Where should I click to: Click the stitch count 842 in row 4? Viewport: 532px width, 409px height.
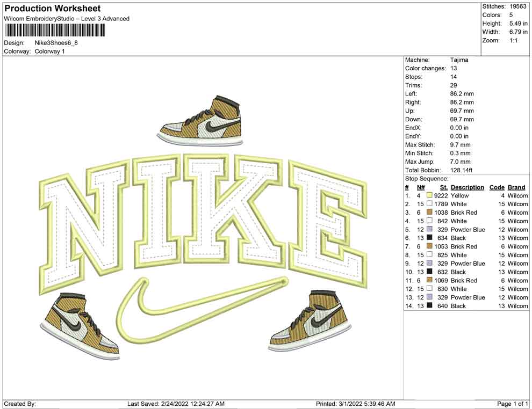(442, 221)
